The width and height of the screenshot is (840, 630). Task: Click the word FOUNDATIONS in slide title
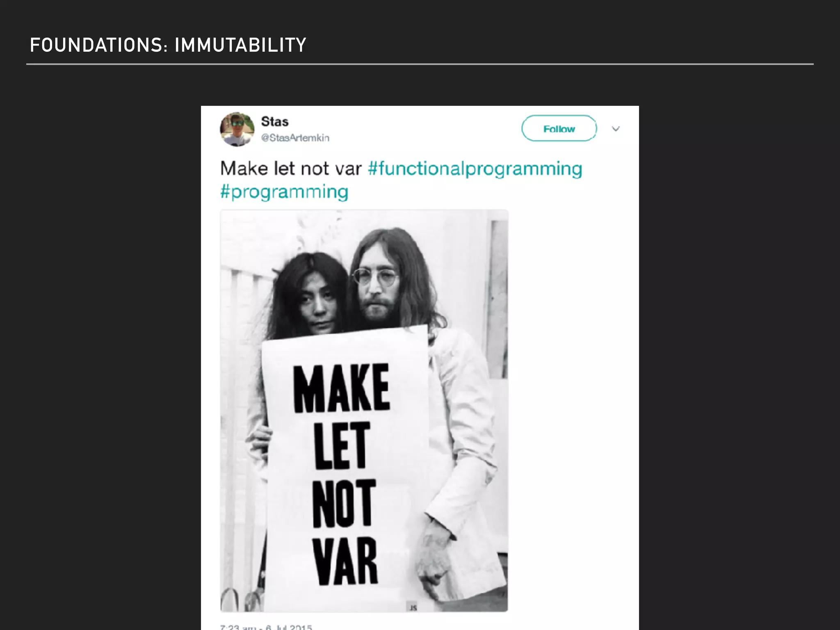pyautogui.click(x=96, y=45)
